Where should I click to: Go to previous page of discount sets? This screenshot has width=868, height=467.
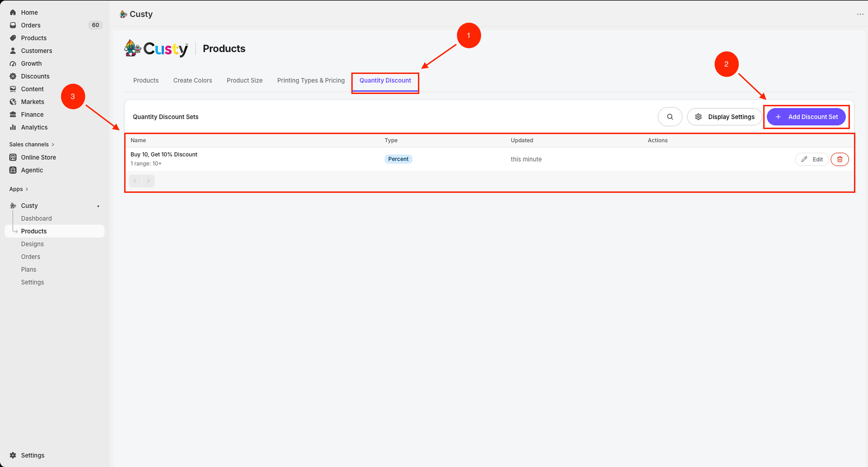(135, 181)
